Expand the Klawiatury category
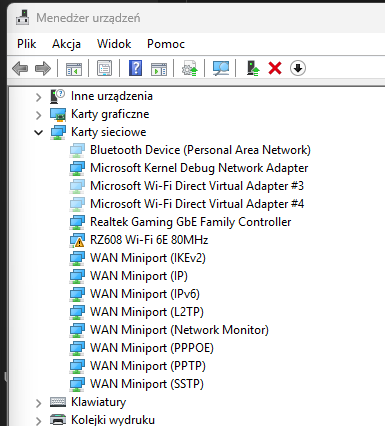Image resolution: width=385 pixels, height=426 pixels. [39, 403]
